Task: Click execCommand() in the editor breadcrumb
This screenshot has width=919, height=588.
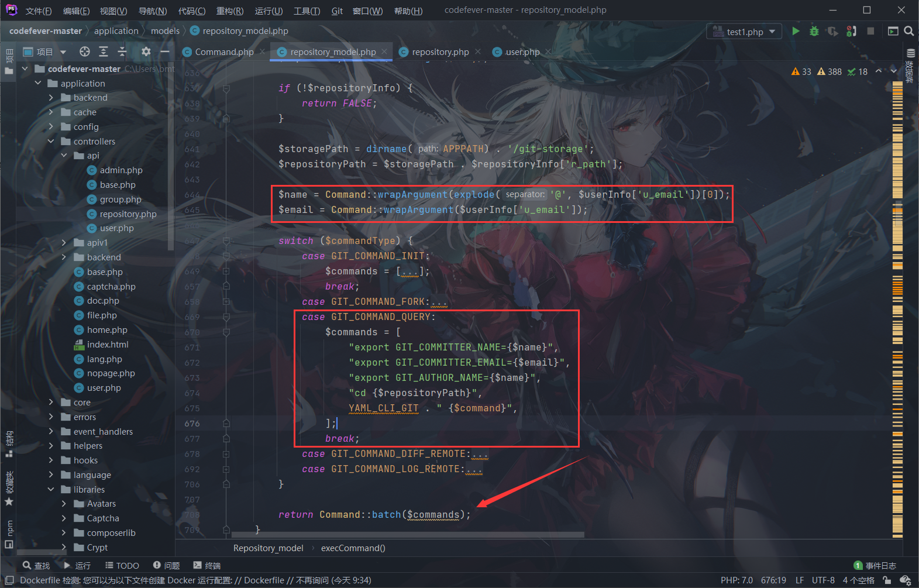Action: tap(353, 548)
